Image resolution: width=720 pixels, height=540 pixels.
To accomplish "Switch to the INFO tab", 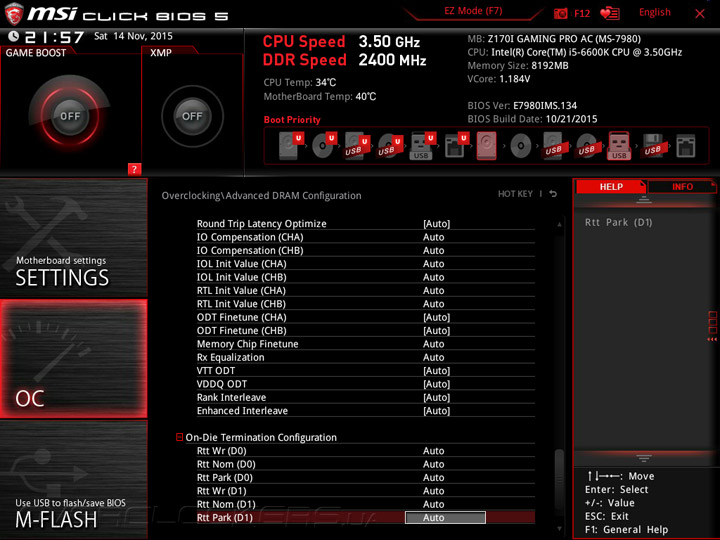I will (682, 186).
